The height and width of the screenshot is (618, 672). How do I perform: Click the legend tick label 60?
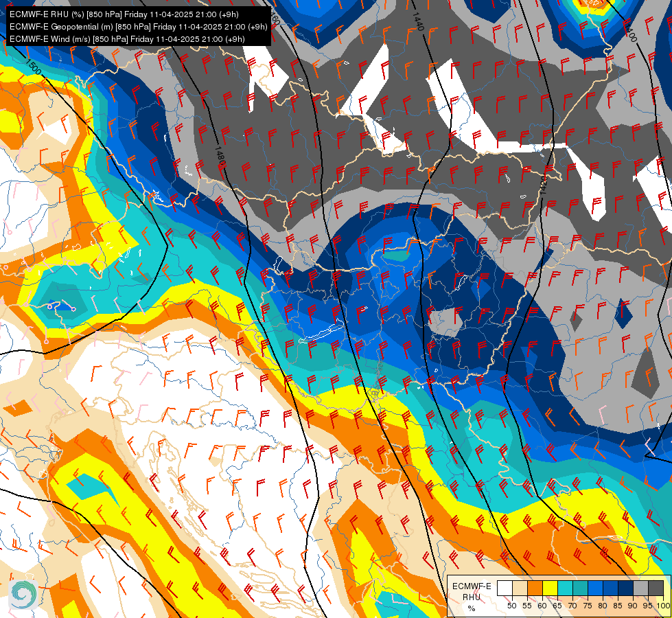[542, 606]
